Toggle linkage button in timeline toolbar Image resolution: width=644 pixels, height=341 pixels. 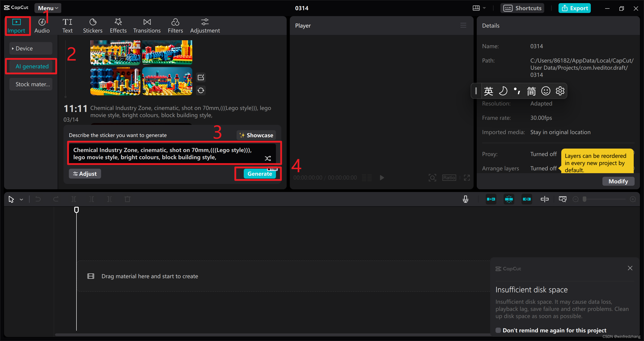point(527,199)
